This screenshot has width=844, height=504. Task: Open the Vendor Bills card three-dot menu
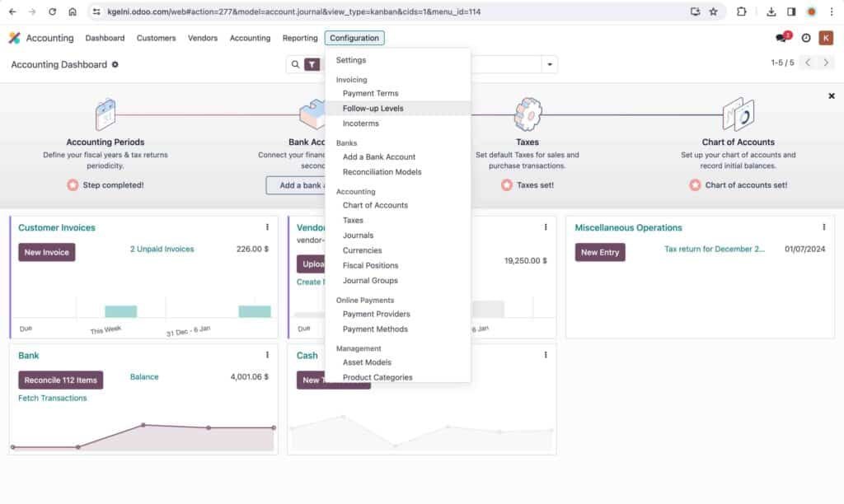tap(545, 227)
